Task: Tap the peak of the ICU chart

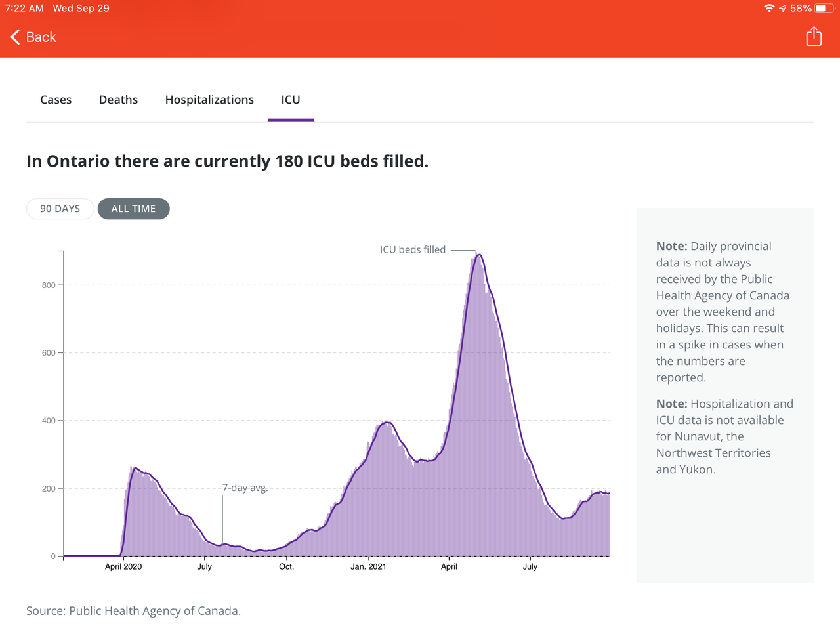Action: pos(478,255)
